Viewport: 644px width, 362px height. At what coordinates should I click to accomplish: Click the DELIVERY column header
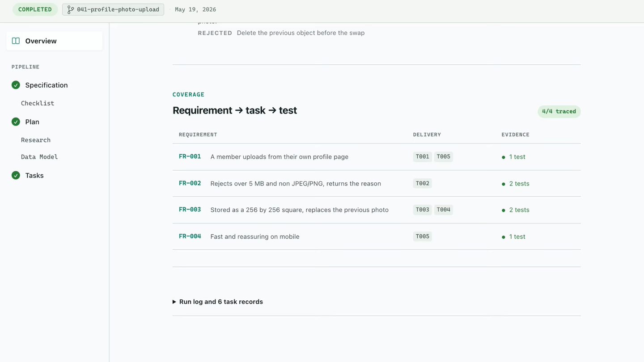click(x=427, y=135)
